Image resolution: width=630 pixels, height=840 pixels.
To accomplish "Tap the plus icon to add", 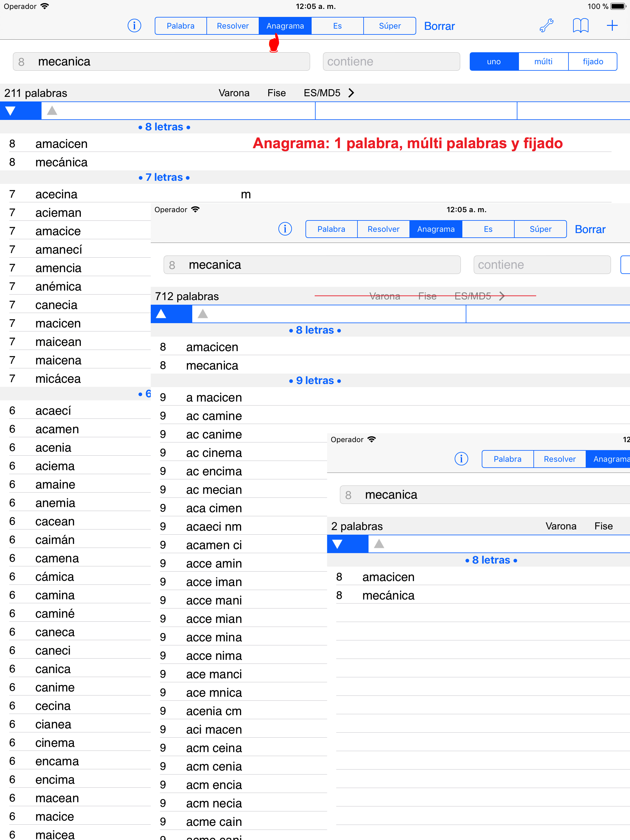I will click(612, 26).
